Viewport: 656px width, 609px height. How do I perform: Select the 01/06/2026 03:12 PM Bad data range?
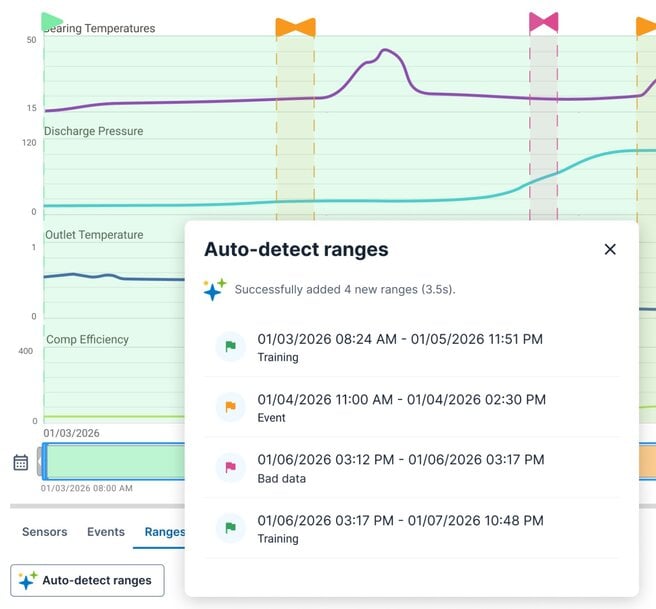(400, 467)
